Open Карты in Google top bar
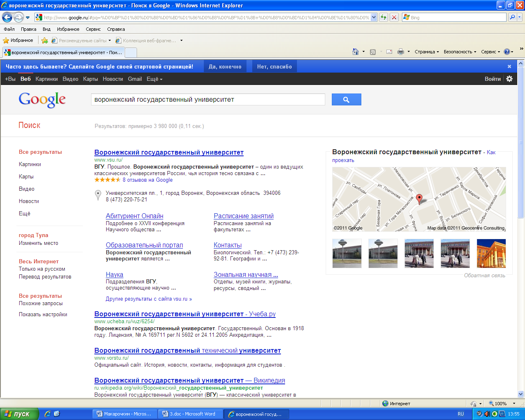Screen dimensions: 525x420 [x=90, y=79]
